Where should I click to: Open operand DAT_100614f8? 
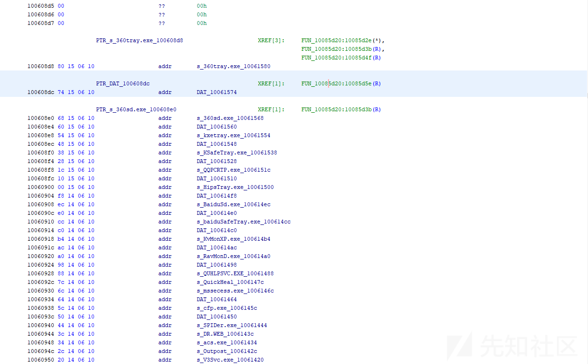(217, 196)
